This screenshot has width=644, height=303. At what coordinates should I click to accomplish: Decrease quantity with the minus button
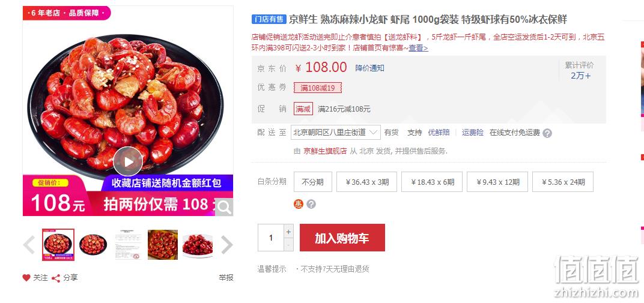288,245
